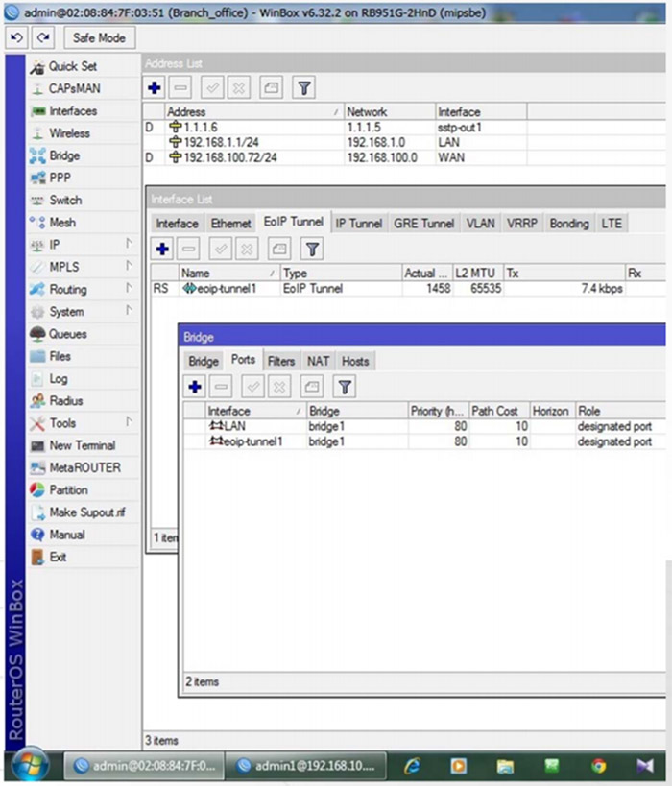Add new EoIP tunnel with plus icon

(x=162, y=250)
